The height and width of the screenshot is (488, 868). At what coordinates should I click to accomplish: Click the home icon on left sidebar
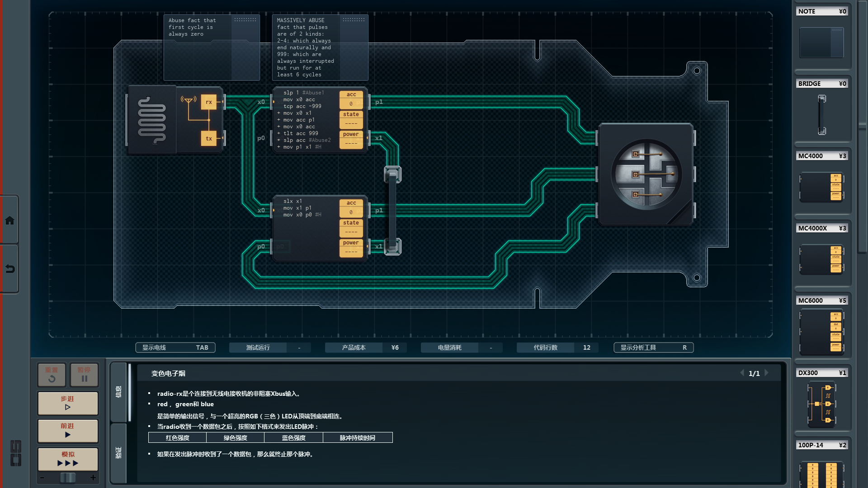(x=9, y=221)
